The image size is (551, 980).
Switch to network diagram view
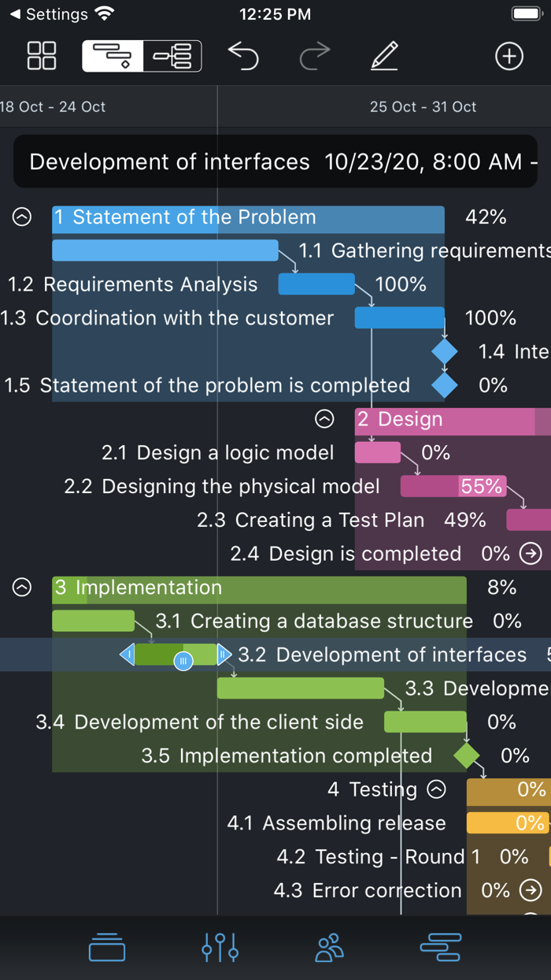[x=172, y=56]
